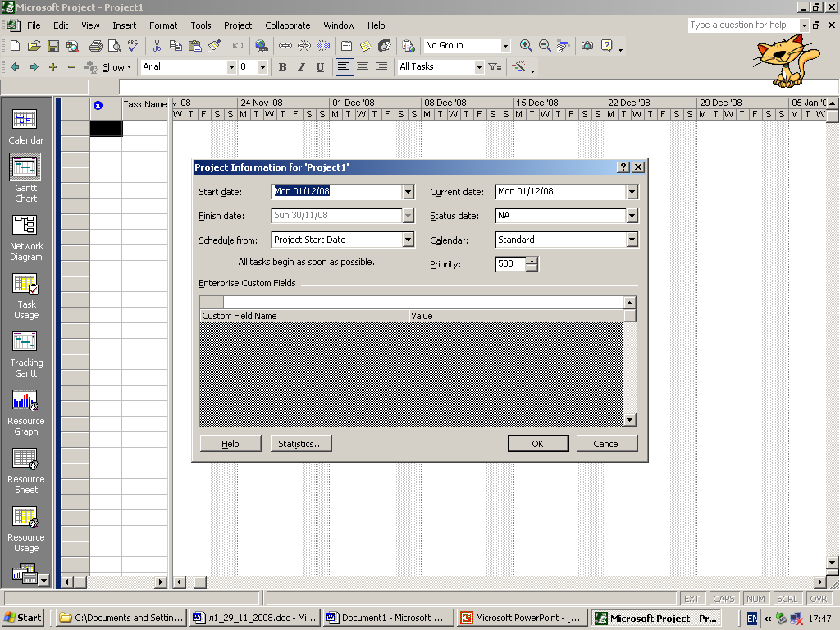
Task: Toggle Underline formatting
Action: pyautogui.click(x=321, y=67)
